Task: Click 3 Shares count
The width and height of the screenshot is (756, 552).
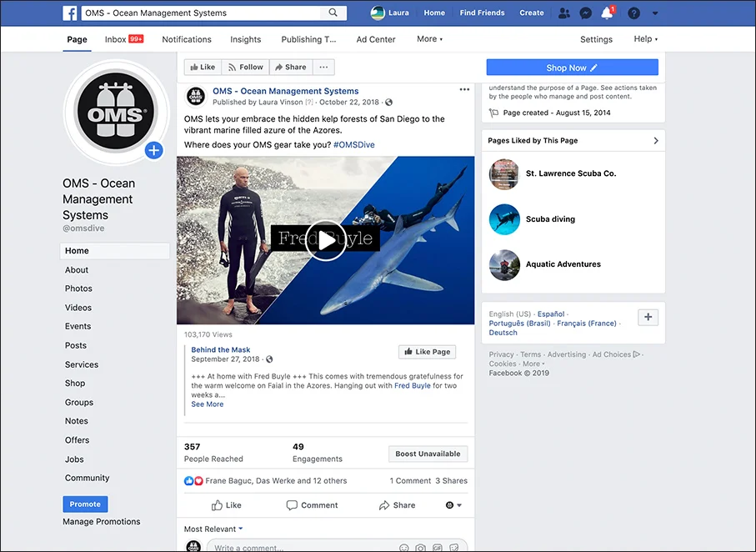Action: [451, 480]
